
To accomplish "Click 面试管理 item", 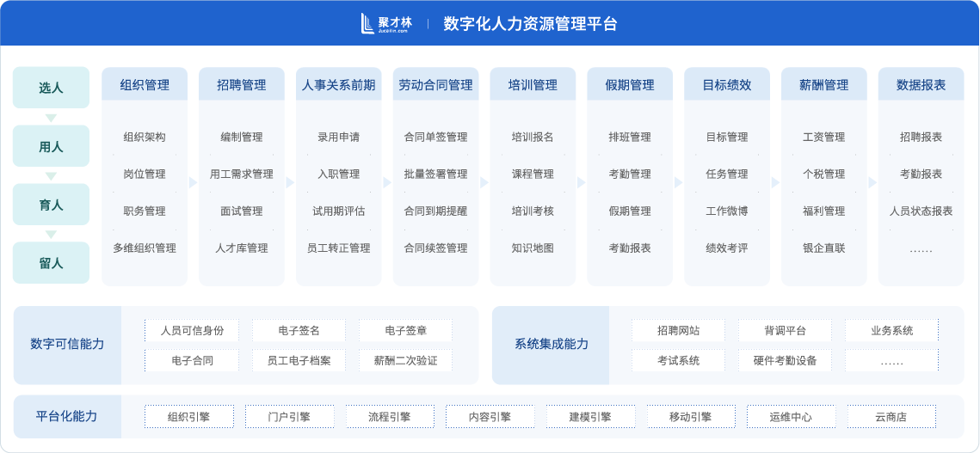I will [x=242, y=211].
